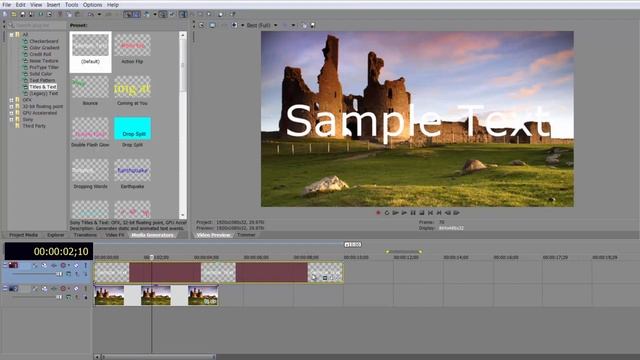Open the View menu

pos(36,5)
